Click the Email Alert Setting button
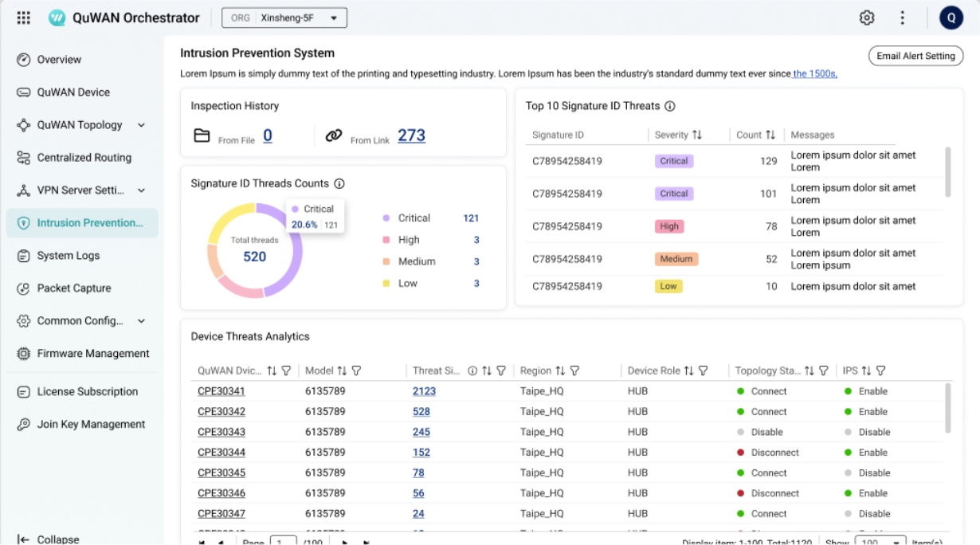This screenshot has height=545, width=980. tap(915, 56)
